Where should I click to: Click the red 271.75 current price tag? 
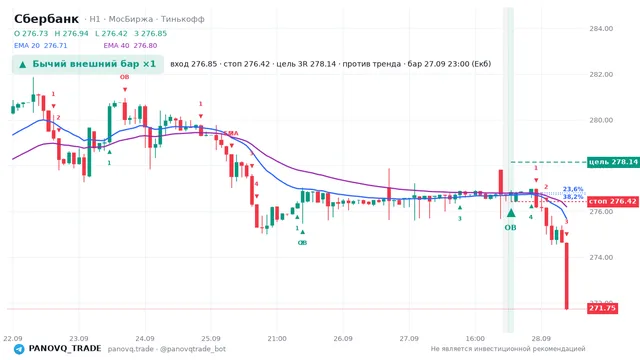coord(602,308)
